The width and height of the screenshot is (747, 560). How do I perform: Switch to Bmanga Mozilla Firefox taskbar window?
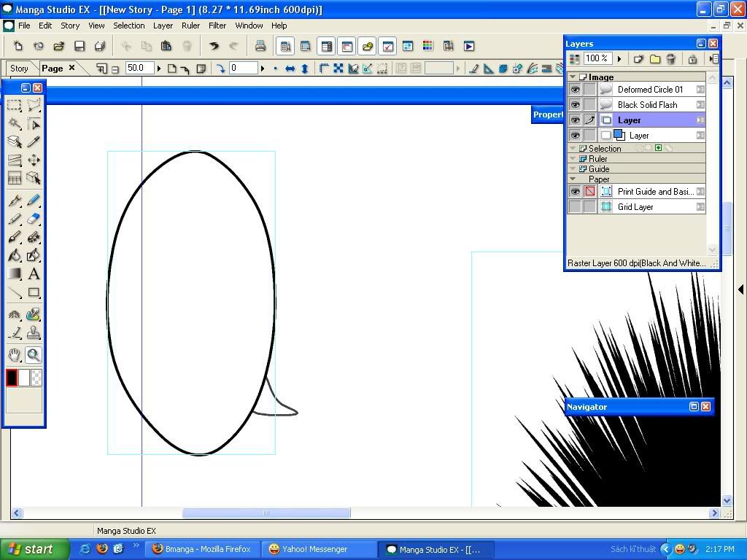(203, 549)
